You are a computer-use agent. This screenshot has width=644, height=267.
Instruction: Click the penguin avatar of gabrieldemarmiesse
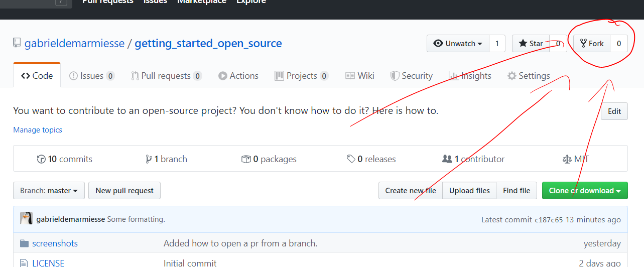(26, 219)
